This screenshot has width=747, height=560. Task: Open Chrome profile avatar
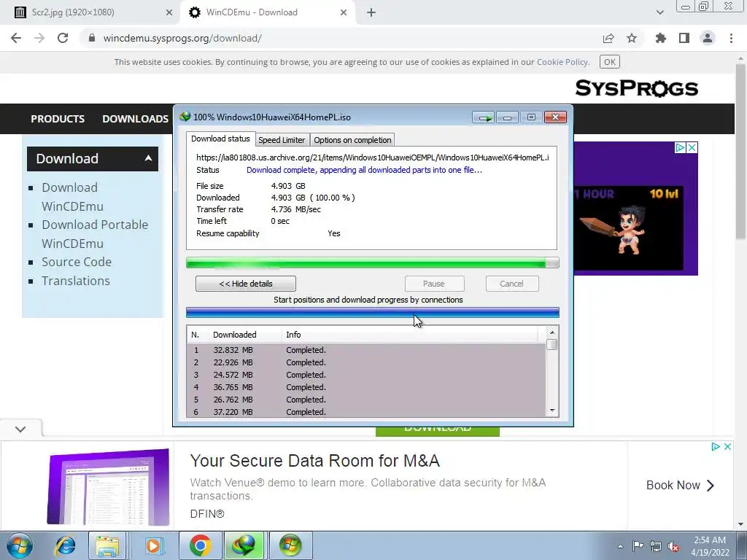[708, 38]
